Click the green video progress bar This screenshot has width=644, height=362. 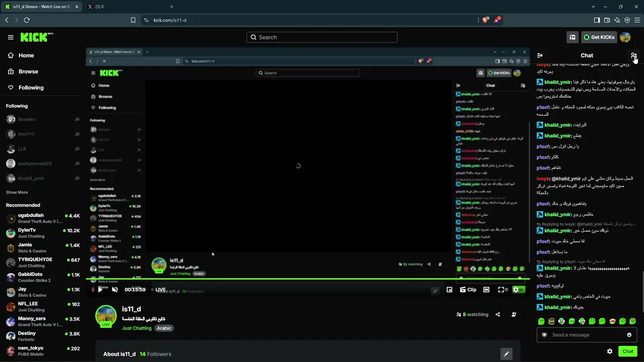[x=307, y=279]
